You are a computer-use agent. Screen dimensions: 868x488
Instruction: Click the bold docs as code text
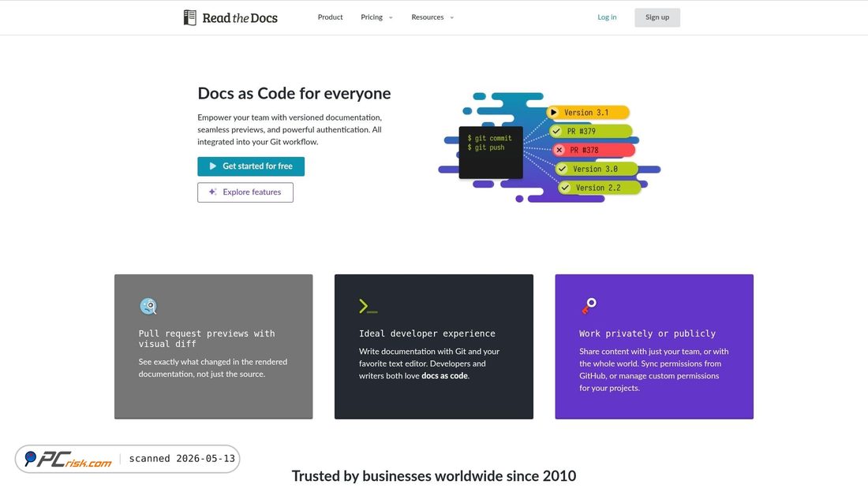(444, 376)
